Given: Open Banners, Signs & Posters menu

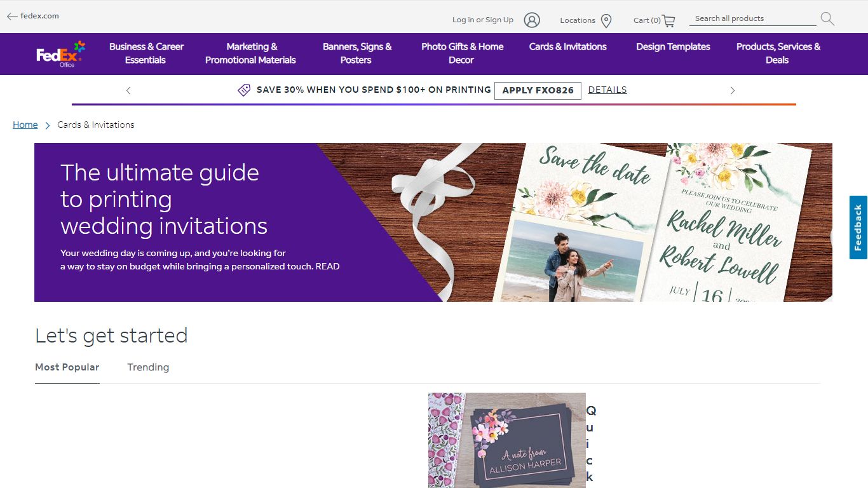Looking at the screenshot, I should (x=357, y=53).
